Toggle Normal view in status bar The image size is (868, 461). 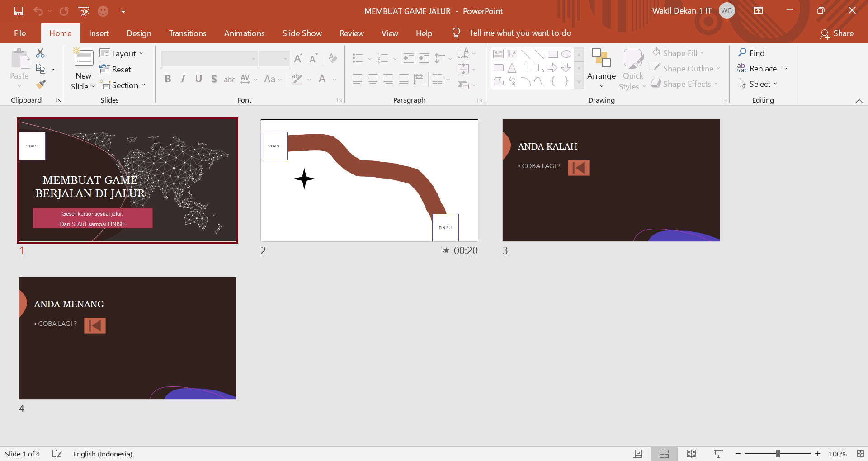coord(637,454)
